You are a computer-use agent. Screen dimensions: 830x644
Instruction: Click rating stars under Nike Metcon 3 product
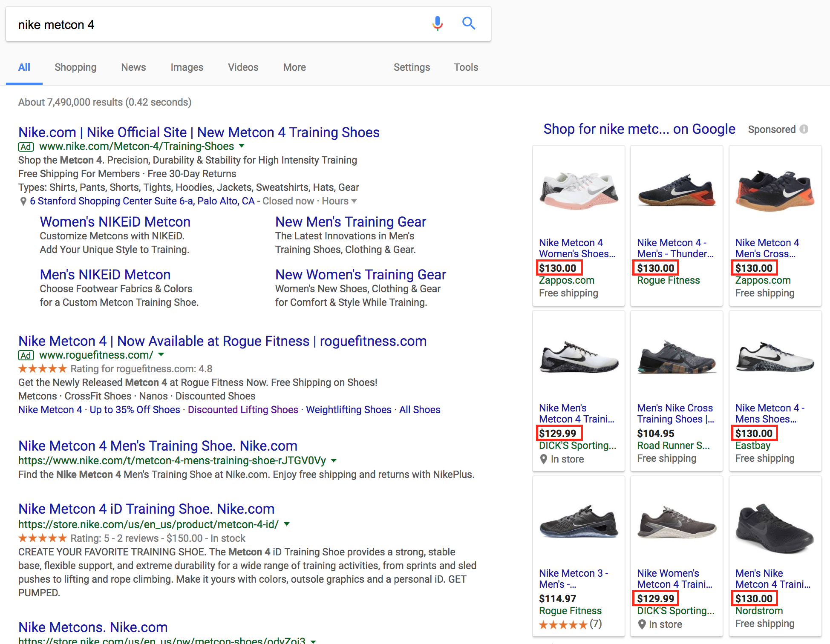[x=563, y=624]
